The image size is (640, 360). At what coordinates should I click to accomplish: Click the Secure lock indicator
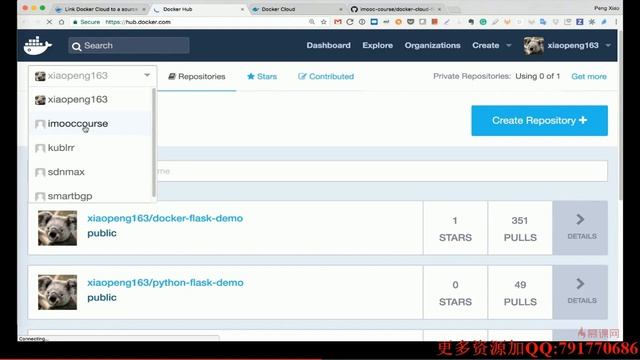pos(86,22)
